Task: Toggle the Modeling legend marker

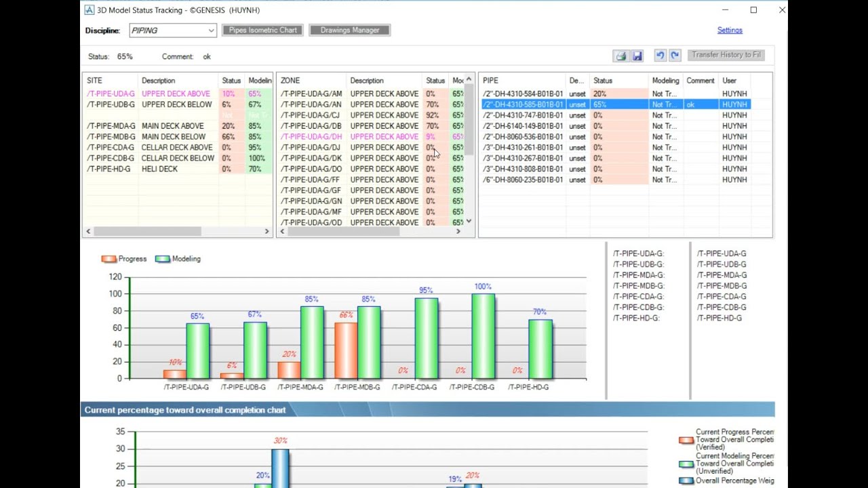Action: pyautogui.click(x=162, y=259)
